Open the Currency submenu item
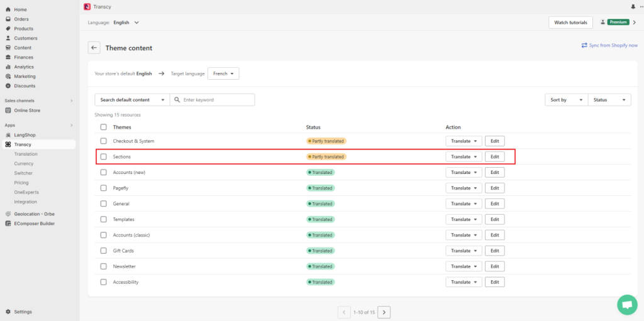644x321 pixels. pos(24,163)
